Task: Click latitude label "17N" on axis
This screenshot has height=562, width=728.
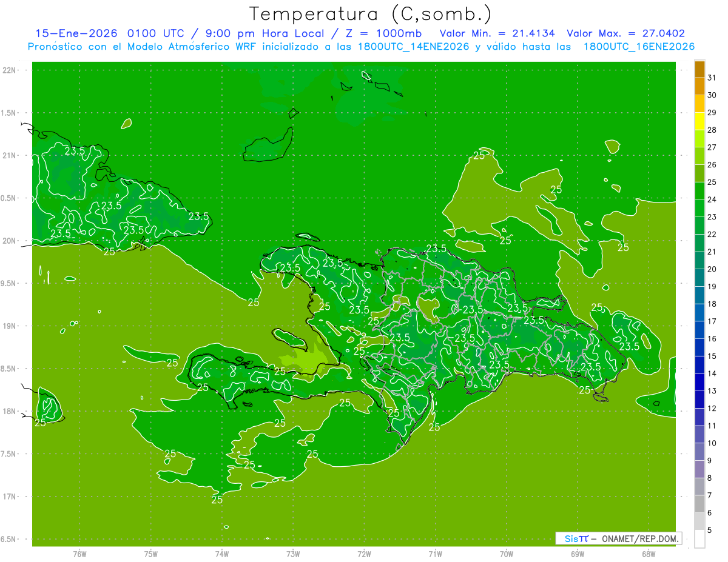Action: click(8, 497)
